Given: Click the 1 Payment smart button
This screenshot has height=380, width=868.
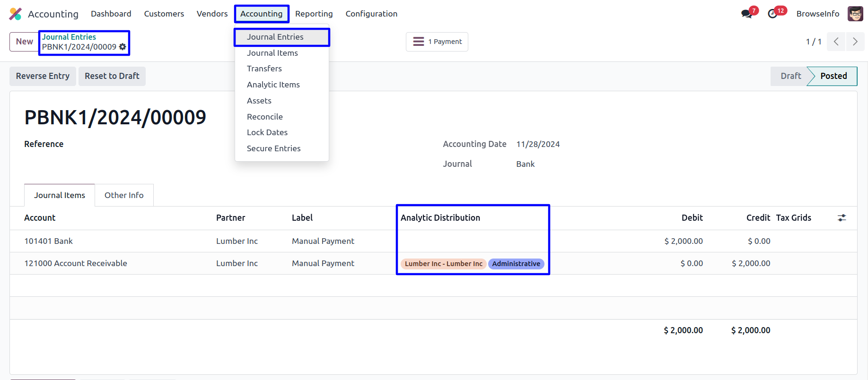Looking at the screenshot, I should click(x=437, y=42).
